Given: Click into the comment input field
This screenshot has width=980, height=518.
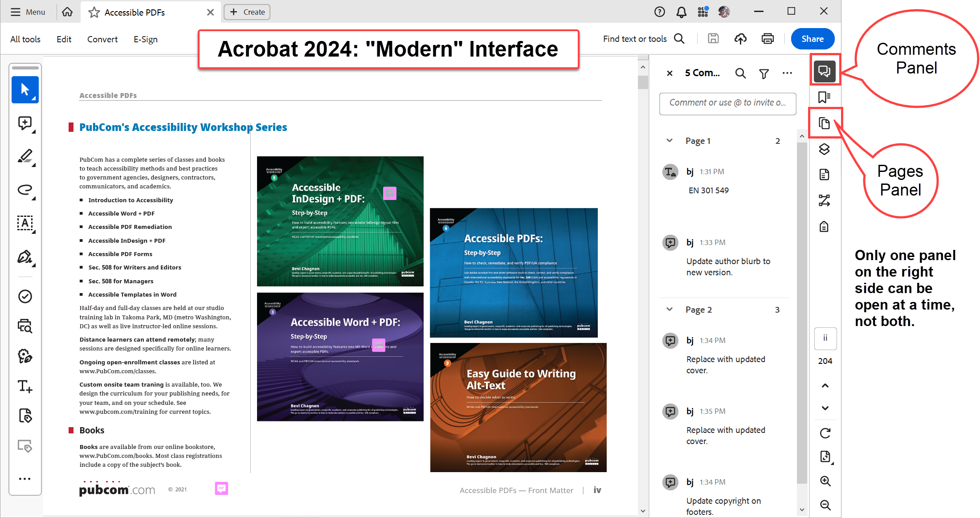Looking at the screenshot, I should coord(727,103).
